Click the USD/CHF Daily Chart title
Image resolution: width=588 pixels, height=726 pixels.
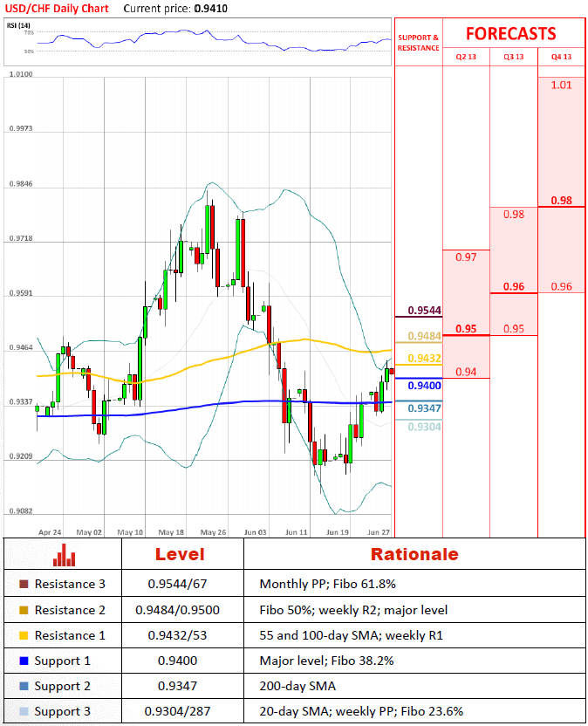click(x=57, y=9)
